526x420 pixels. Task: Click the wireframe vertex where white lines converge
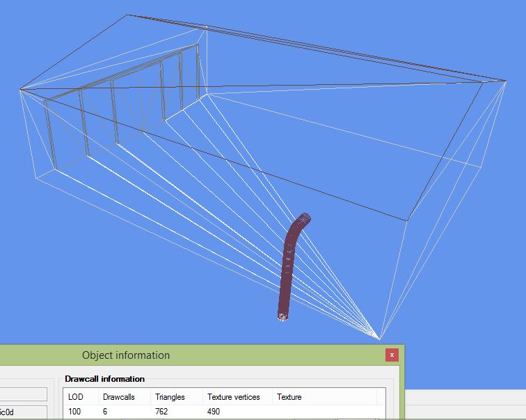[x=379, y=339]
